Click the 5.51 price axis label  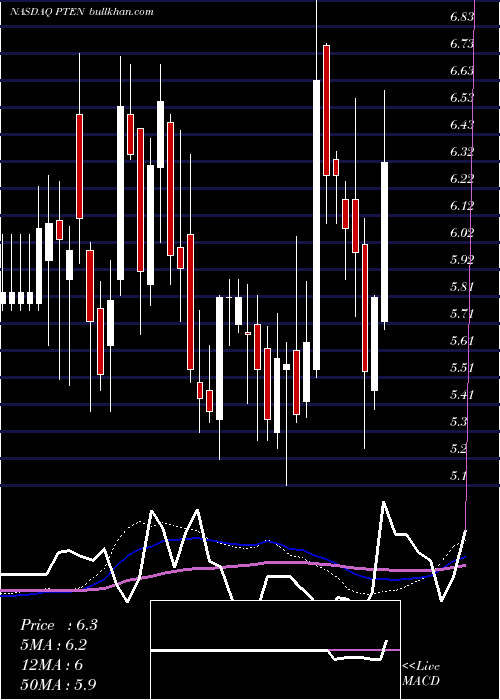[462, 367]
